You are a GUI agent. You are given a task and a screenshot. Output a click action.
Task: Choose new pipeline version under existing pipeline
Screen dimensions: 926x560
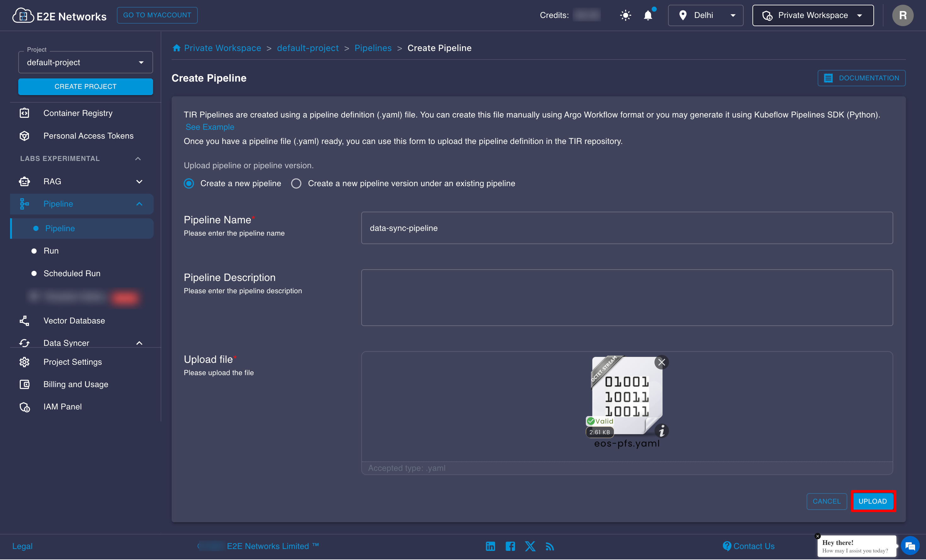point(296,183)
